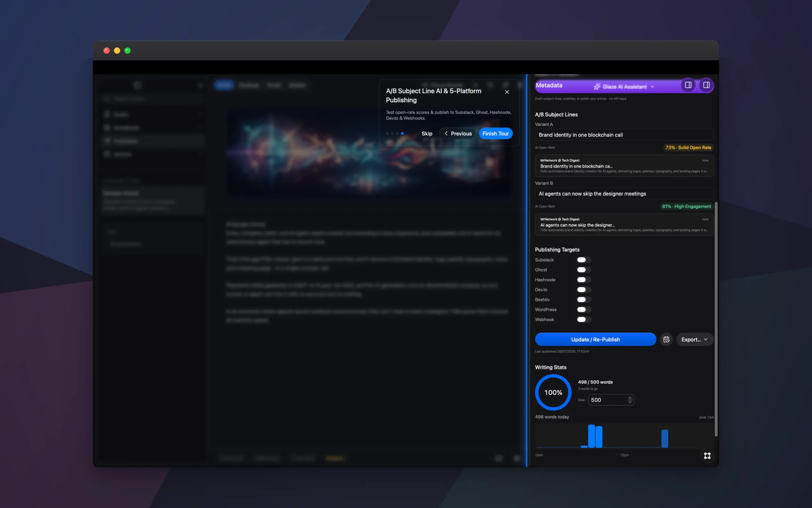Click the '498 / 500 words' count

click(x=595, y=382)
